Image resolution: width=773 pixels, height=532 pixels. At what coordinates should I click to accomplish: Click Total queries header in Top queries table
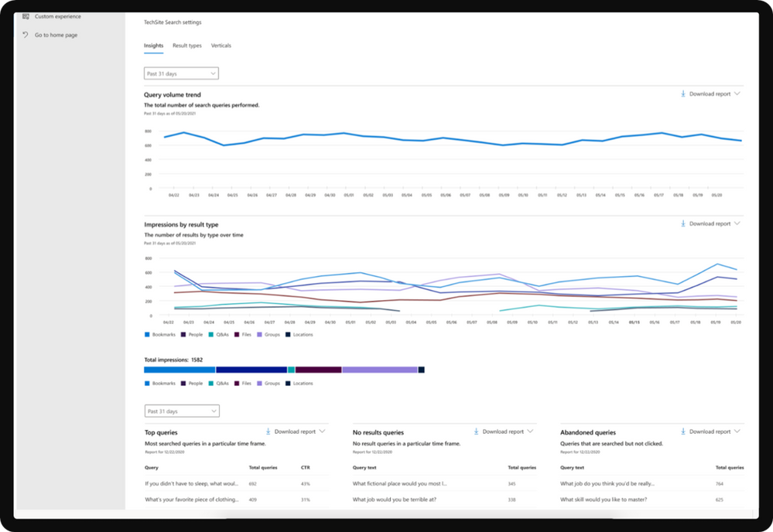pos(263,468)
